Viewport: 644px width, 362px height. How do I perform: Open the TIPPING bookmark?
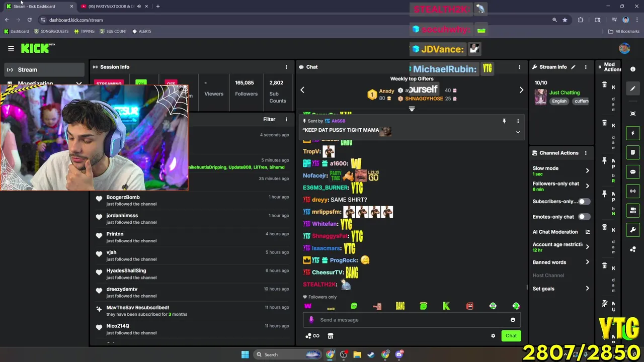[84, 31]
